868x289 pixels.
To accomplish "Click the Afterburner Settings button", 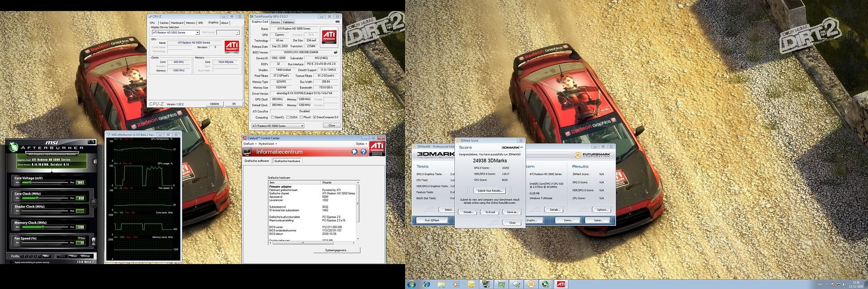I will click(x=85, y=256).
